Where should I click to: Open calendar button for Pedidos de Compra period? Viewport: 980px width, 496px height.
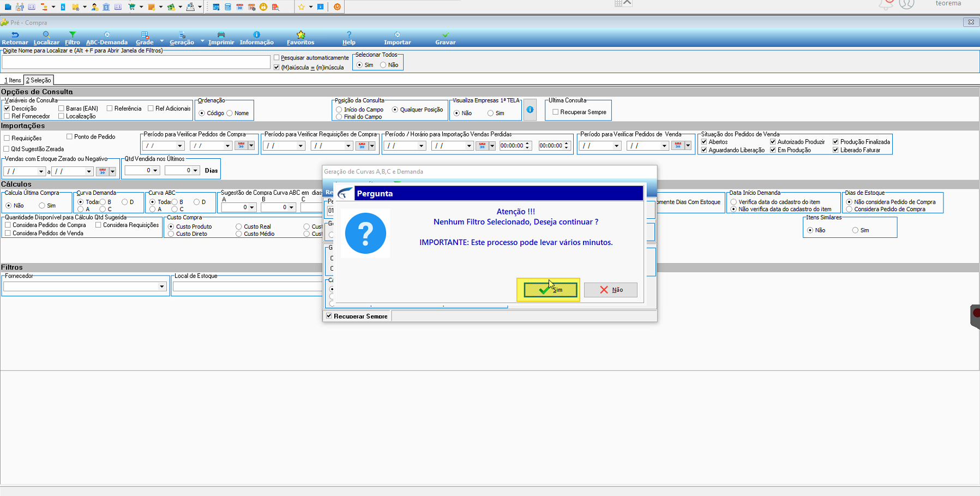[x=241, y=146]
